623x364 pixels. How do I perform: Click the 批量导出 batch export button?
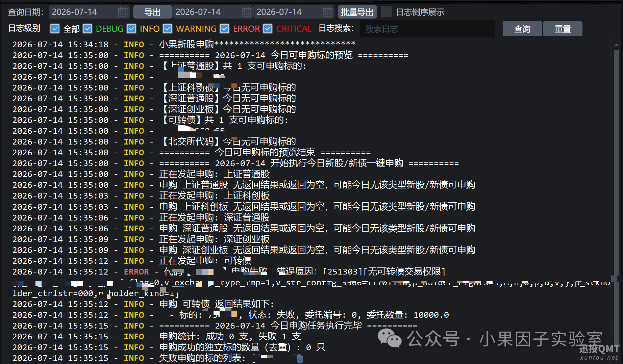(x=357, y=12)
